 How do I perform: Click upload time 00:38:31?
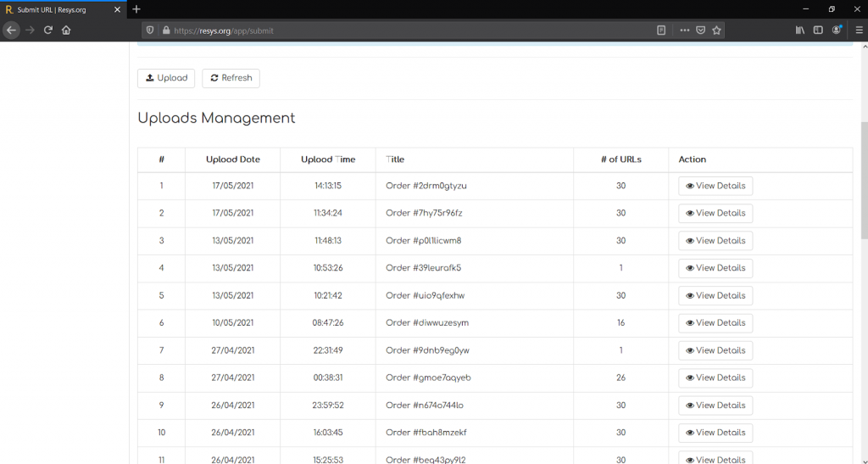click(x=328, y=377)
